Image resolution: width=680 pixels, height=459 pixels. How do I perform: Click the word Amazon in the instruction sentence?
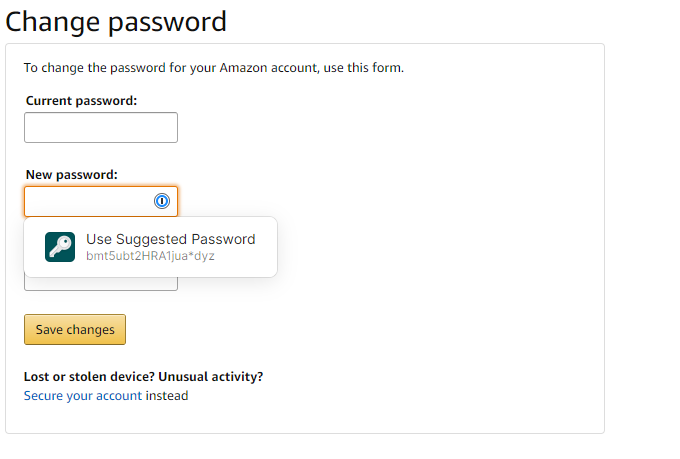pyautogui.click(x=243, y=68)
